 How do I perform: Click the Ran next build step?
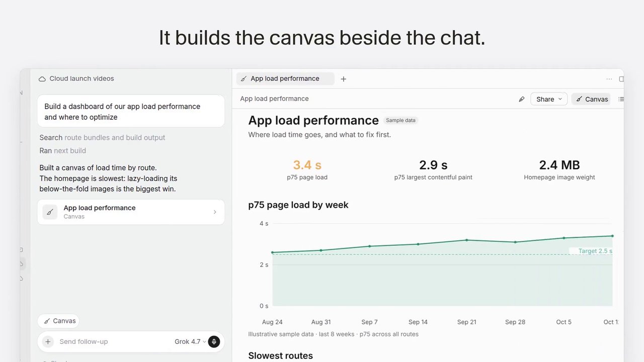coord(63,150)
